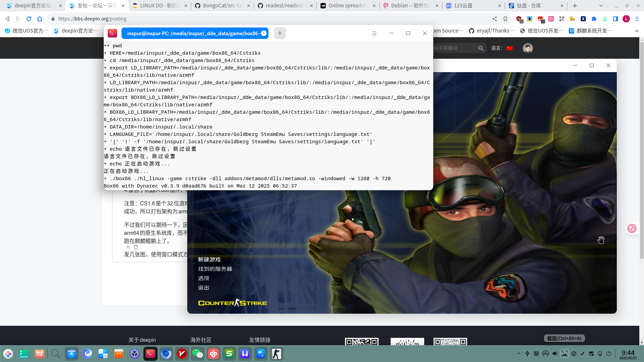Launch the Counter-Strike icon in the dock

tap(277, 354)
